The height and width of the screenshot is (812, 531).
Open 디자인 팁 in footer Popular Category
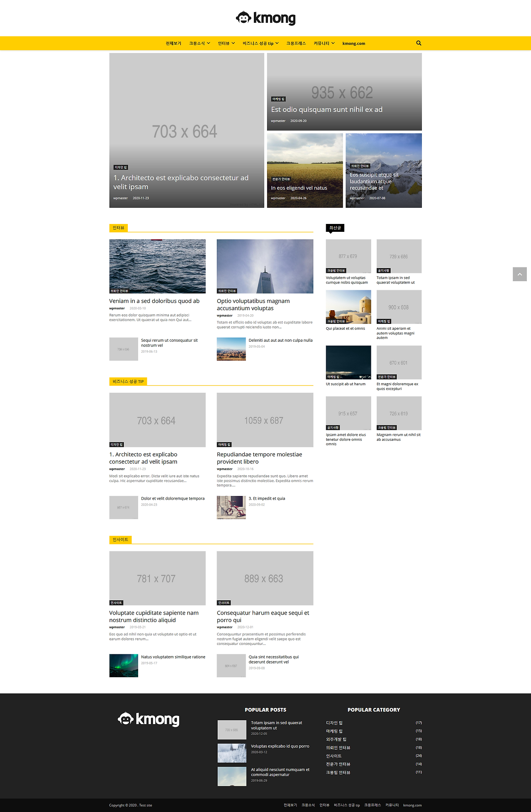(334, 723)
